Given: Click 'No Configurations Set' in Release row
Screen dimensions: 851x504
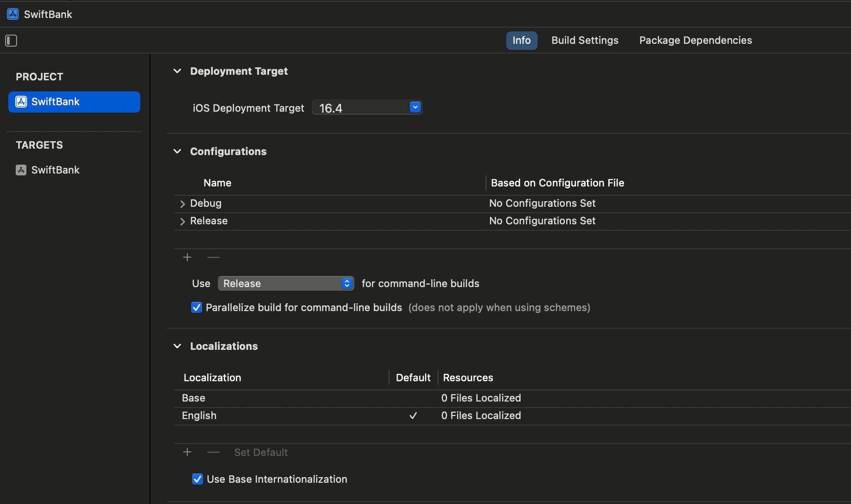Looking at the screenshot, I should (x=542, y=221).
